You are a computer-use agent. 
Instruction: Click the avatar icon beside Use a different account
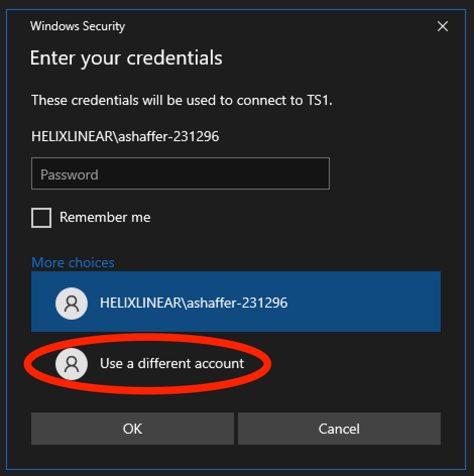[x=72, y=364]
